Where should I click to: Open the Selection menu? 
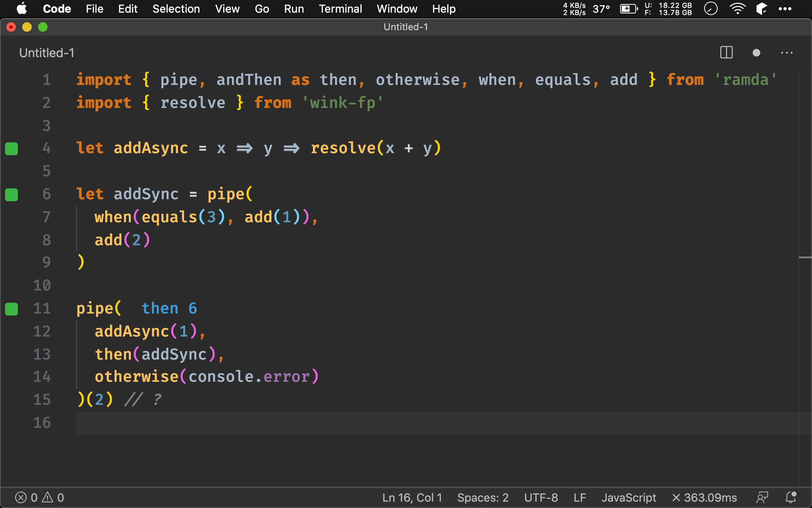pos(176,9)
